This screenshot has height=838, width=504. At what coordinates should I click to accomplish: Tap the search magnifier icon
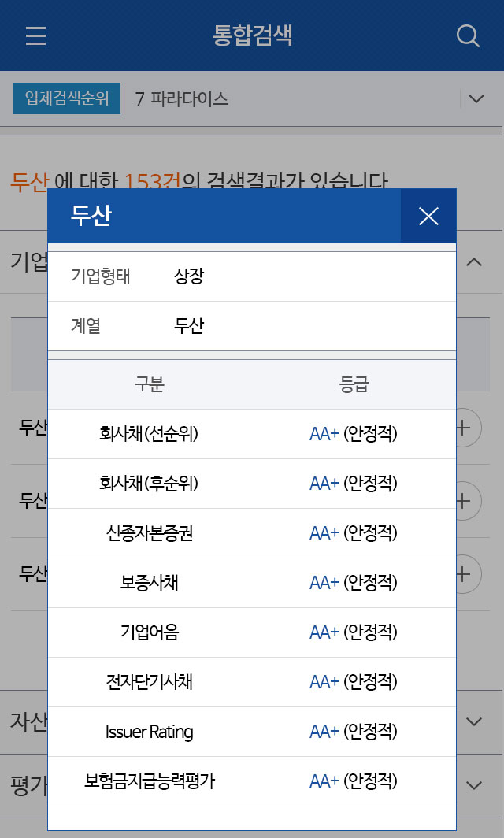[x=468, y=35]
